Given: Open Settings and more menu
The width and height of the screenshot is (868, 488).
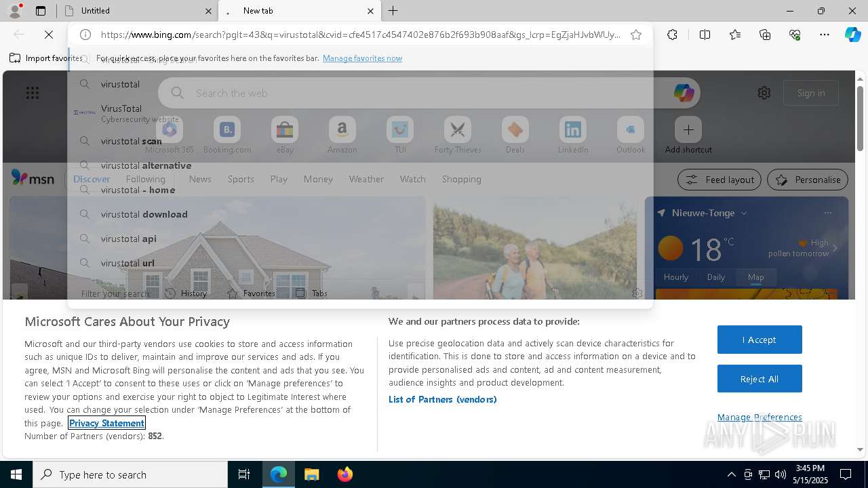Looking at the screenshot, I should tap(825, 35).
